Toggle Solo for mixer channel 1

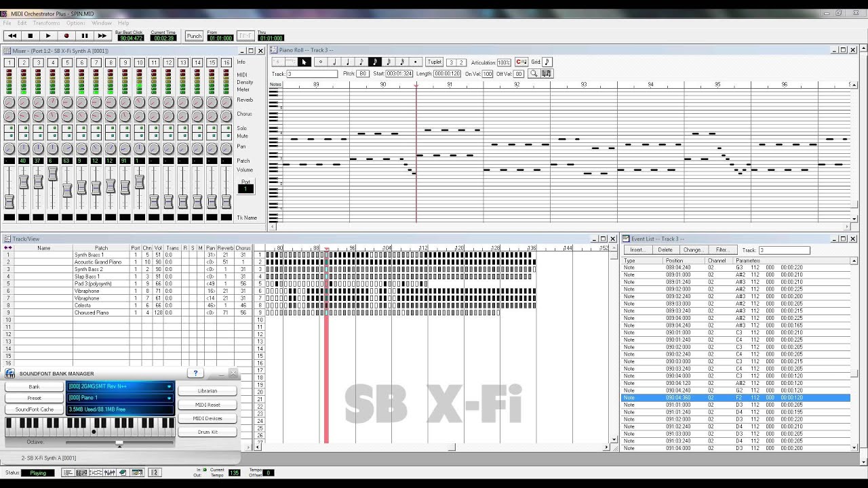[9, 127]
